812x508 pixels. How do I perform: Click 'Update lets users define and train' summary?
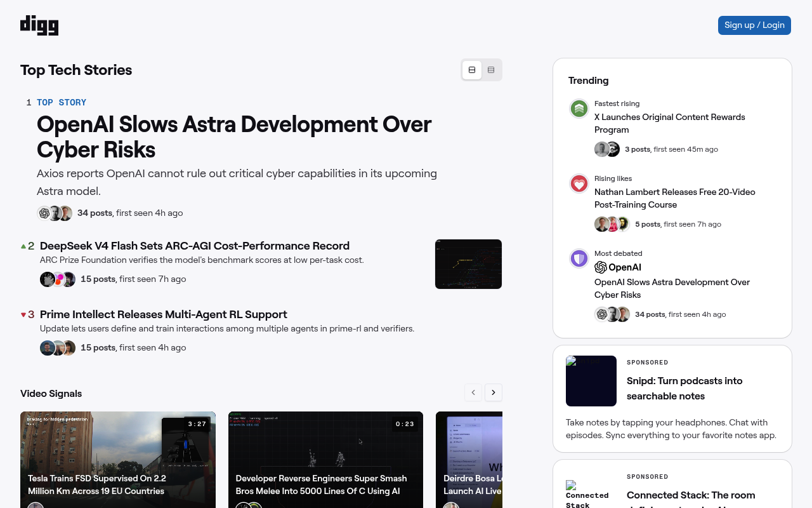tap(227, 328)
